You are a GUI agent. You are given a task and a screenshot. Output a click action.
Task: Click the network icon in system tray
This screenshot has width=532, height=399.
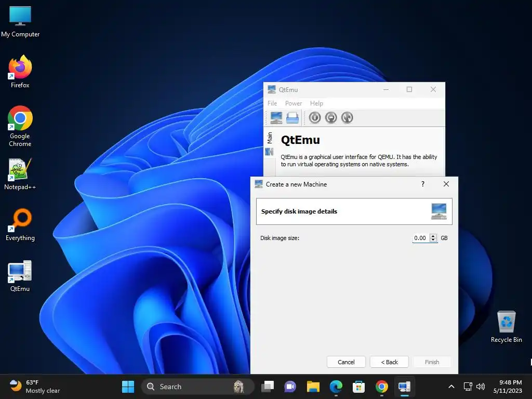468,387
